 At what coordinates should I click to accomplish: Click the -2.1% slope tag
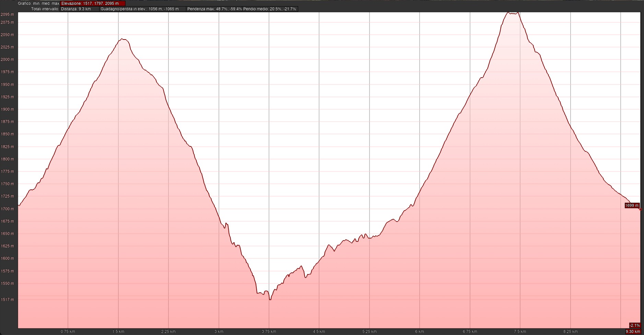(x=635, y=325)
